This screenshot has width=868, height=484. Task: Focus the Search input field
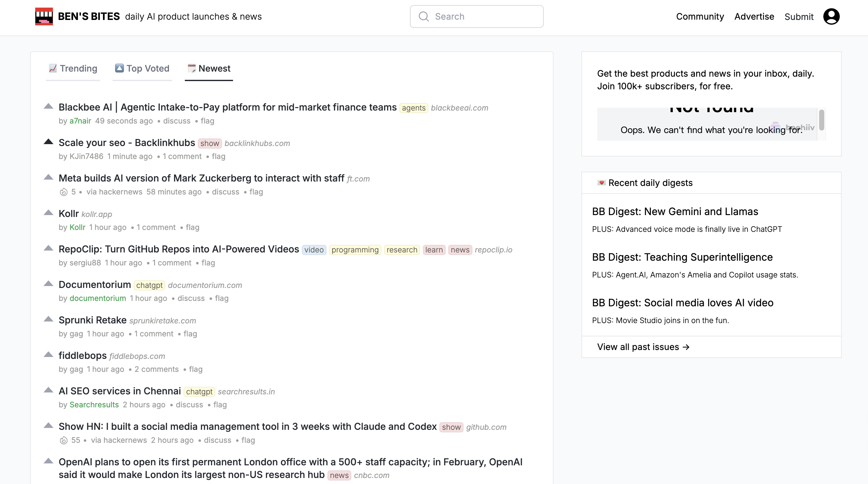pos(476,16)
